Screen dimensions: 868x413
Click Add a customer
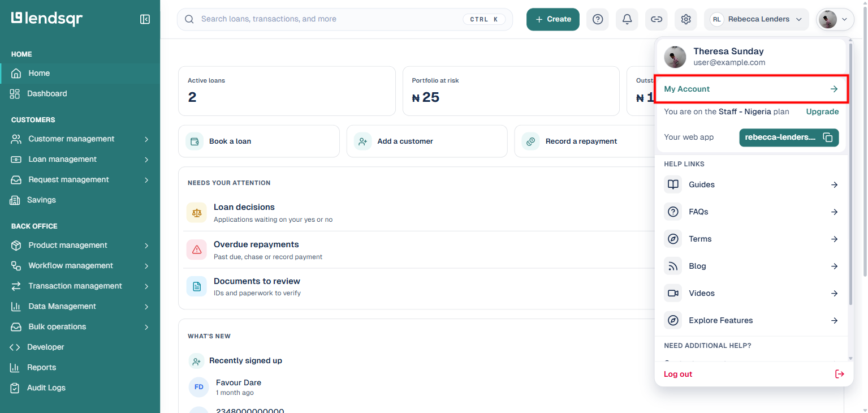[x=427, y=141]
